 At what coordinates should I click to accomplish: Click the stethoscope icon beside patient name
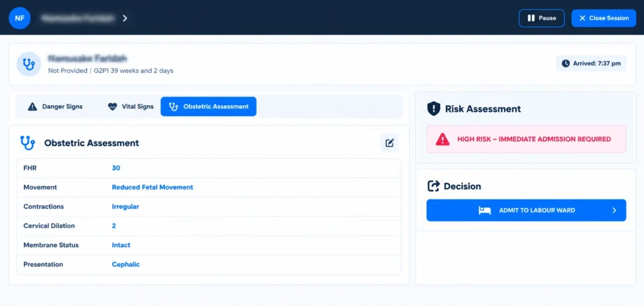(28, 64)
